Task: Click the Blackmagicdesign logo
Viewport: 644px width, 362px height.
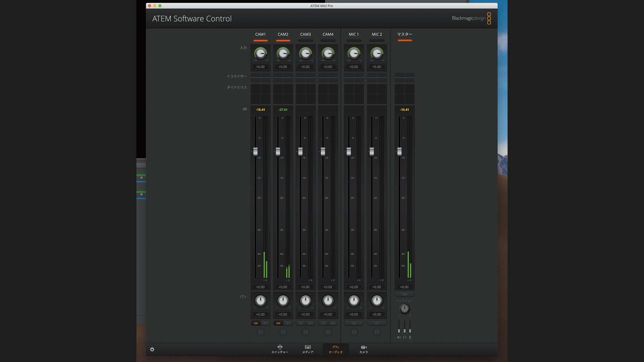Action: pyautogui.click(x=471, y=18)
